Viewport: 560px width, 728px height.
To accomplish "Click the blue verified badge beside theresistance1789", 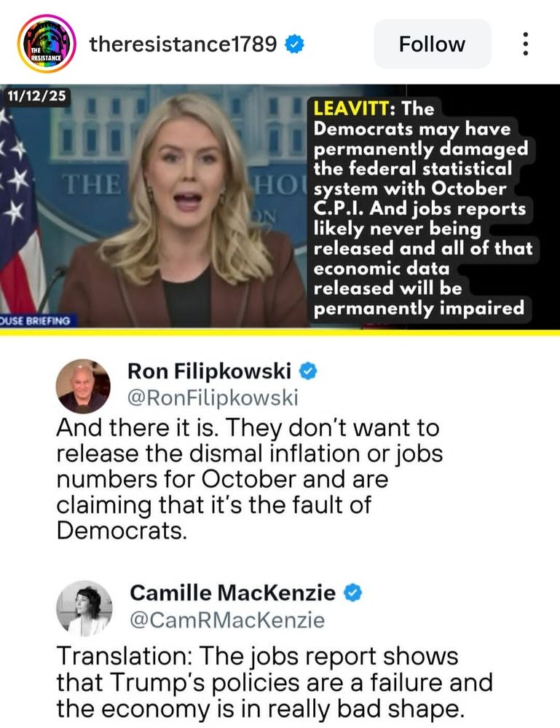I will [x=294, y=44].
